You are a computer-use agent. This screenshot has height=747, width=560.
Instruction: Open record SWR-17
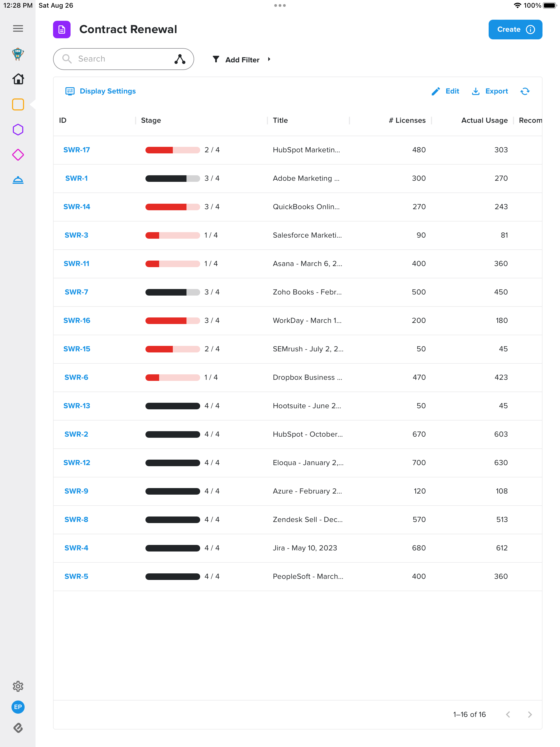tap(77, 150)
